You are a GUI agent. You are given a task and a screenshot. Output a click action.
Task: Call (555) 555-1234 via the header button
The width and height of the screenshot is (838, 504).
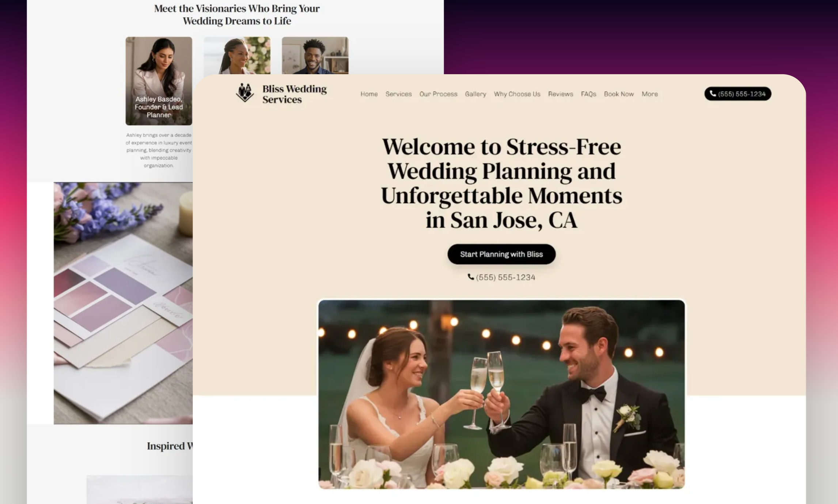(737, 94)
